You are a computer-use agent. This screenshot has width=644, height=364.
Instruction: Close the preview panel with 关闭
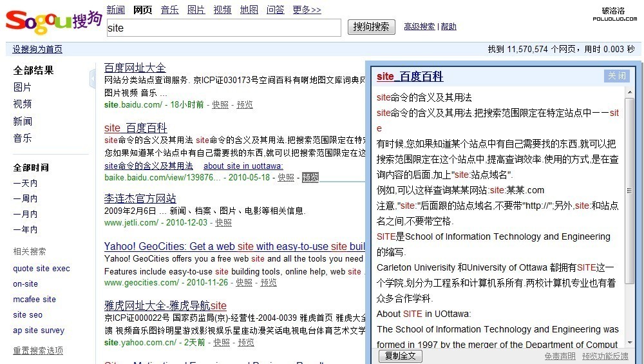[616, 76]
